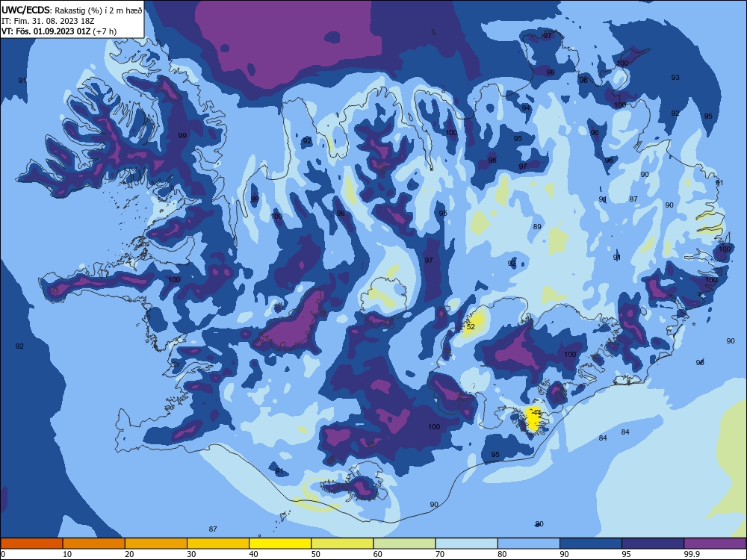Click the light blue 80–90 legend swatch

coord(529,544)
